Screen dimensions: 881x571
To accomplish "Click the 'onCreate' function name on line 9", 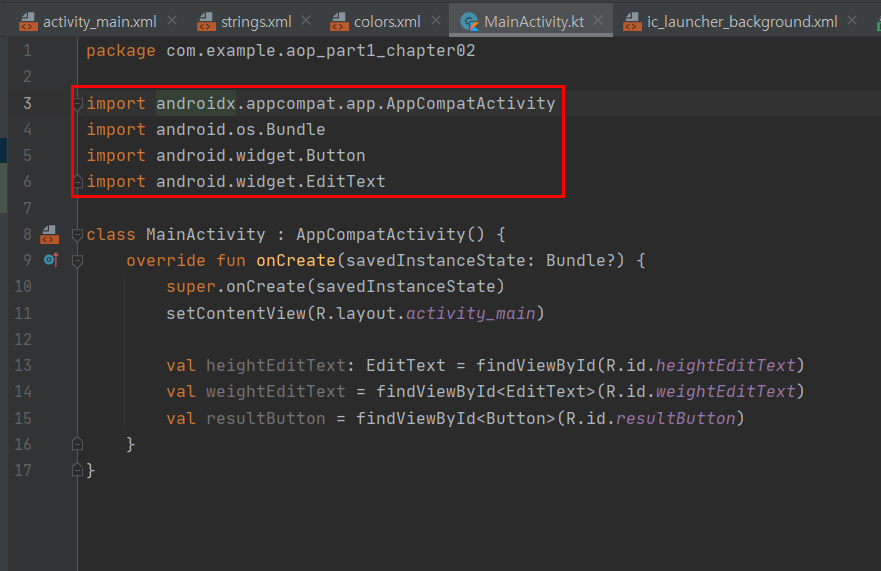I will point(296,261).
